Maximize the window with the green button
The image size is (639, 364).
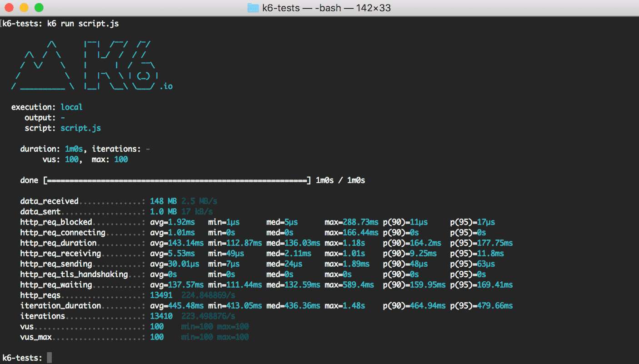click(39, 8)
